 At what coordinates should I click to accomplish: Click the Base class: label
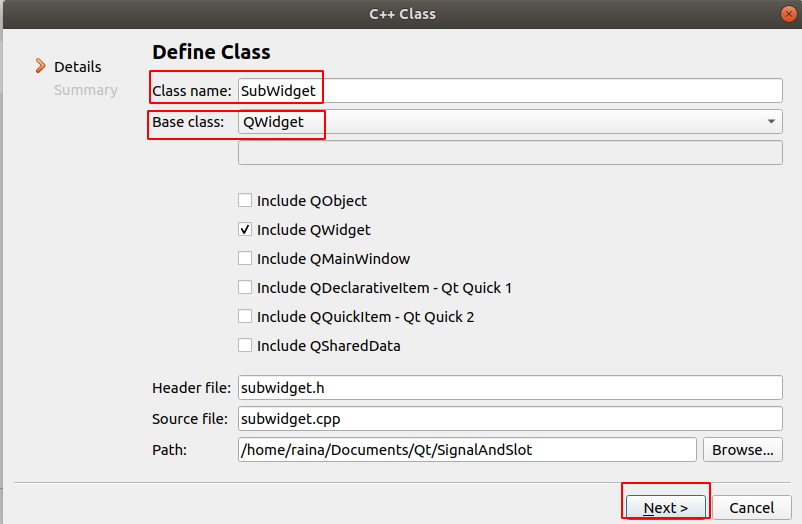coord(188,122)
